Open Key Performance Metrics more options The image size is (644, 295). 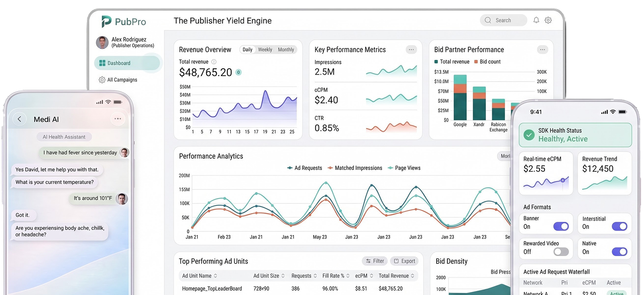(411, 49)
